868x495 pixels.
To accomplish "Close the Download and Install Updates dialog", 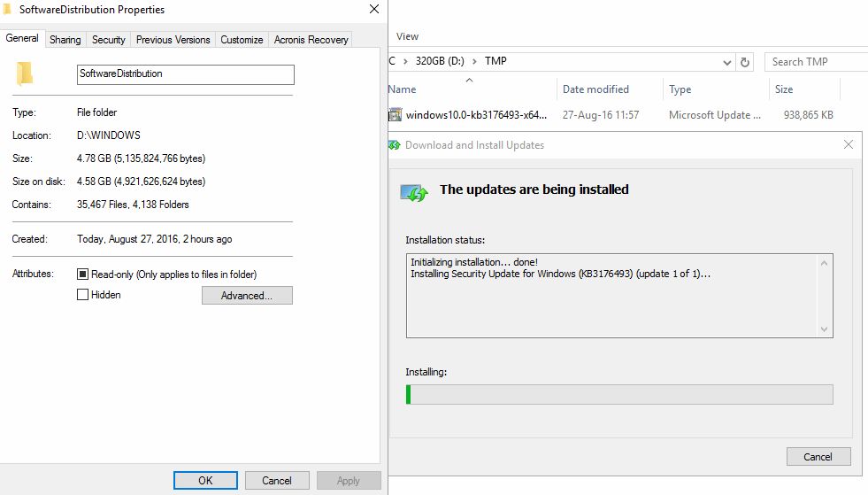I will click(848, 144).
